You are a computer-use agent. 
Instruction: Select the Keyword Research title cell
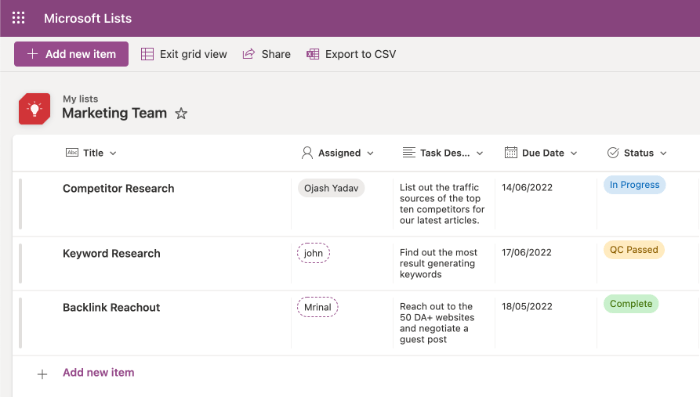click(x=111, y=254)
